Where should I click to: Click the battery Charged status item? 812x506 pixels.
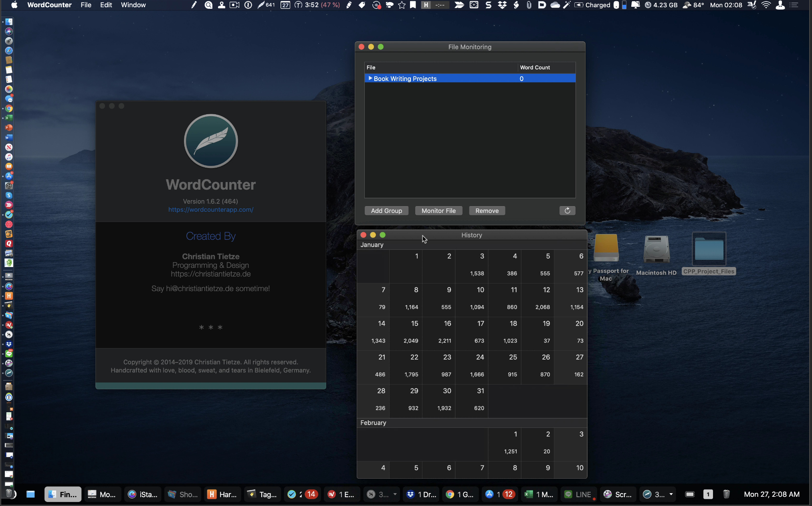592,5
